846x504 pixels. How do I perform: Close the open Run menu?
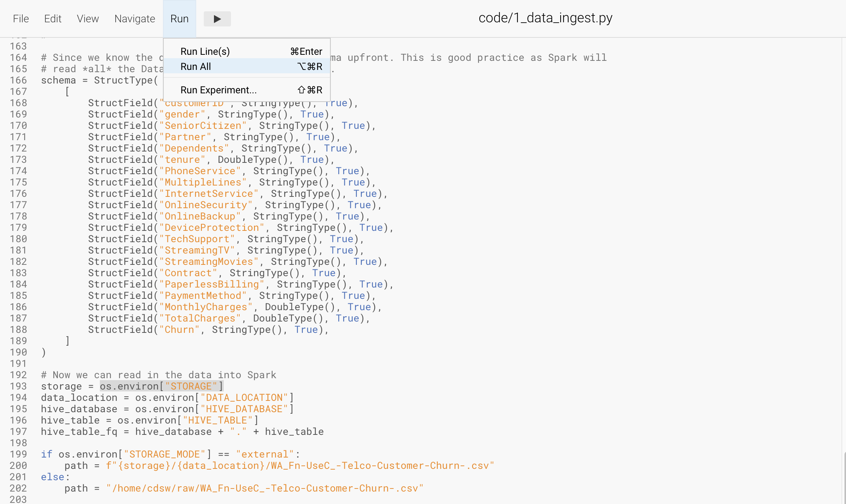coord(179,19)
